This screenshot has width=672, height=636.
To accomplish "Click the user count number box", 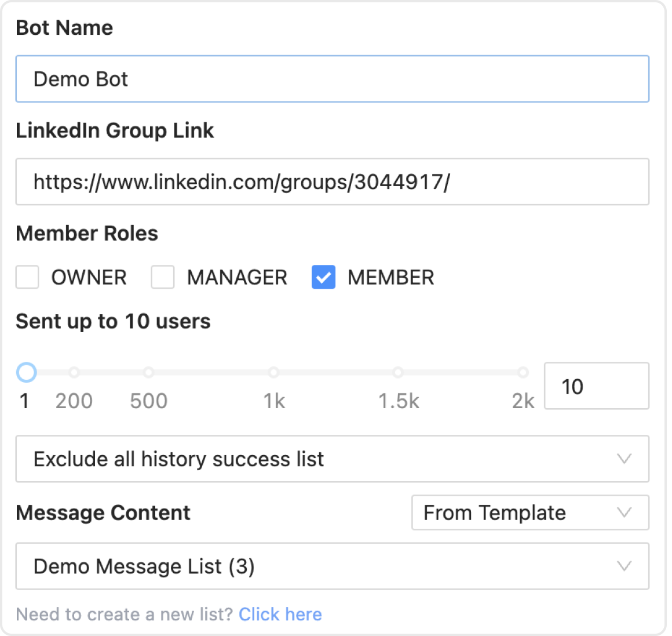I will click(596, 386).
